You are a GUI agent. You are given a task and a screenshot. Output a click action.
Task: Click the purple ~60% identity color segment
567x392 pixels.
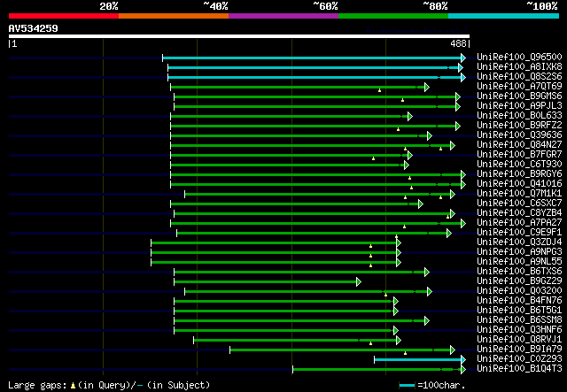(x=283, y=16)
